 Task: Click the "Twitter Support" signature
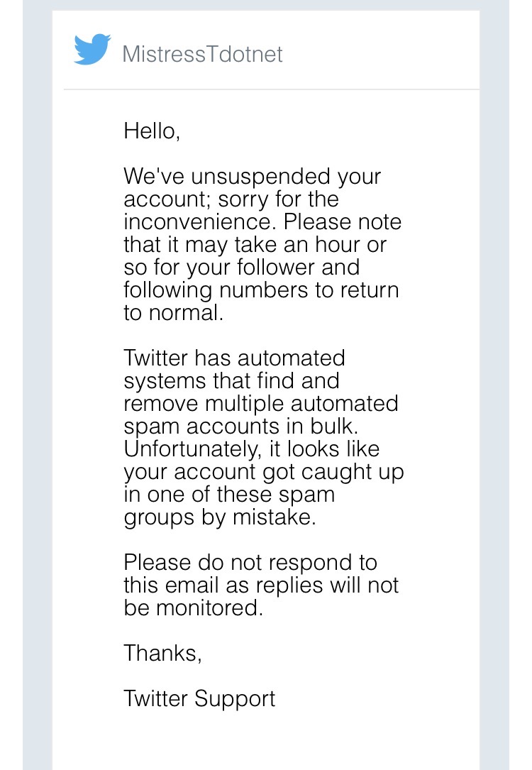pyautogui.click(x=199, y=698)
